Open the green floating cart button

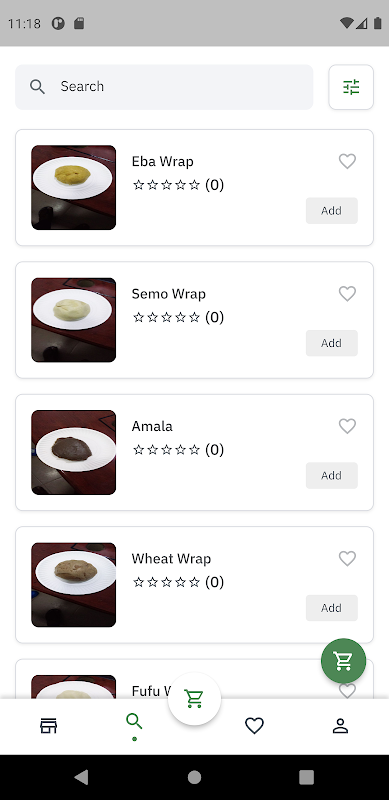(x=343, y=661)
